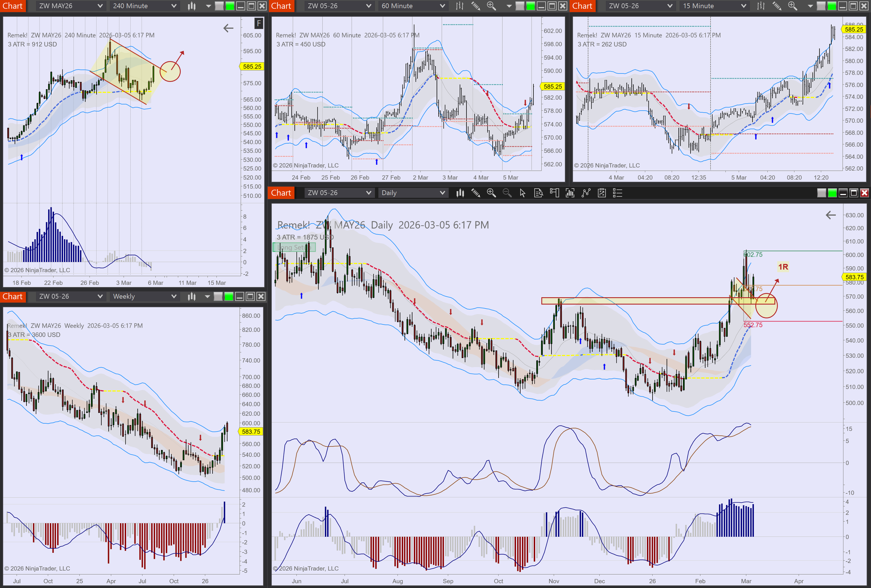Open Data Box icon in Daily toolbar
Image resolution: width=871 pixels, height=588 pixels.
tap(539, 193)
